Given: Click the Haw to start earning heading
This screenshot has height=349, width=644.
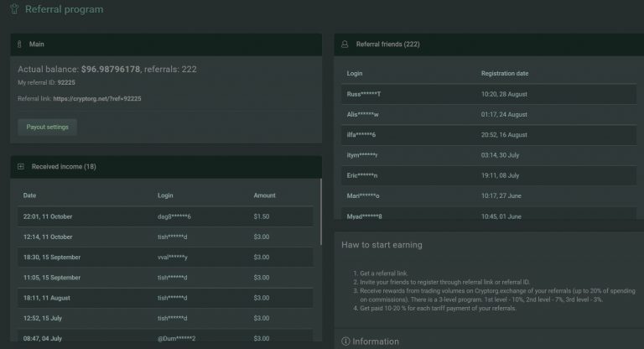Looking at the screenshot, I should pyautogui.click(x=382, y=245).
